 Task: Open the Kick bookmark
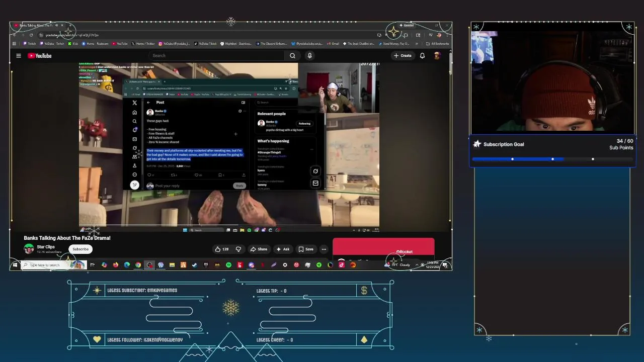(73, 44)
